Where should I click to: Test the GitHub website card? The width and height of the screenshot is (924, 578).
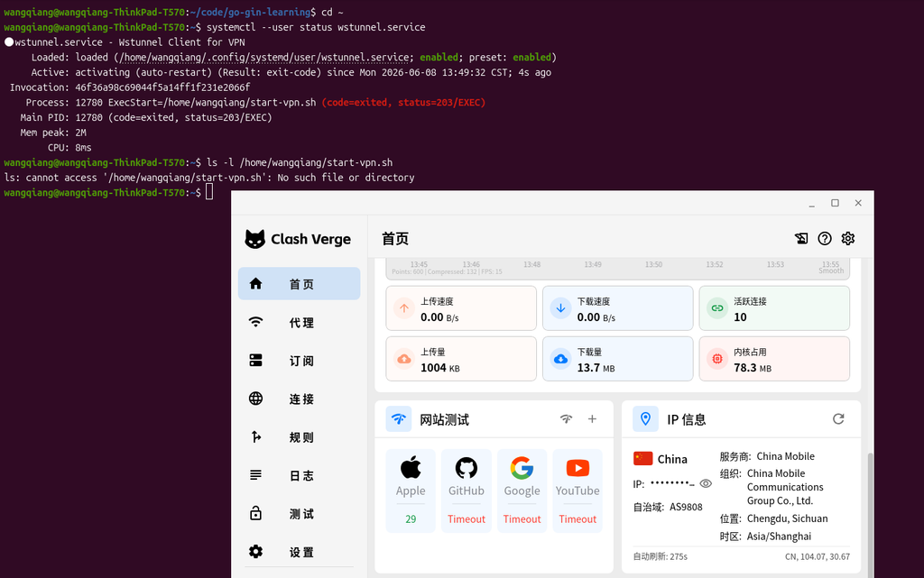pos(467,491)
